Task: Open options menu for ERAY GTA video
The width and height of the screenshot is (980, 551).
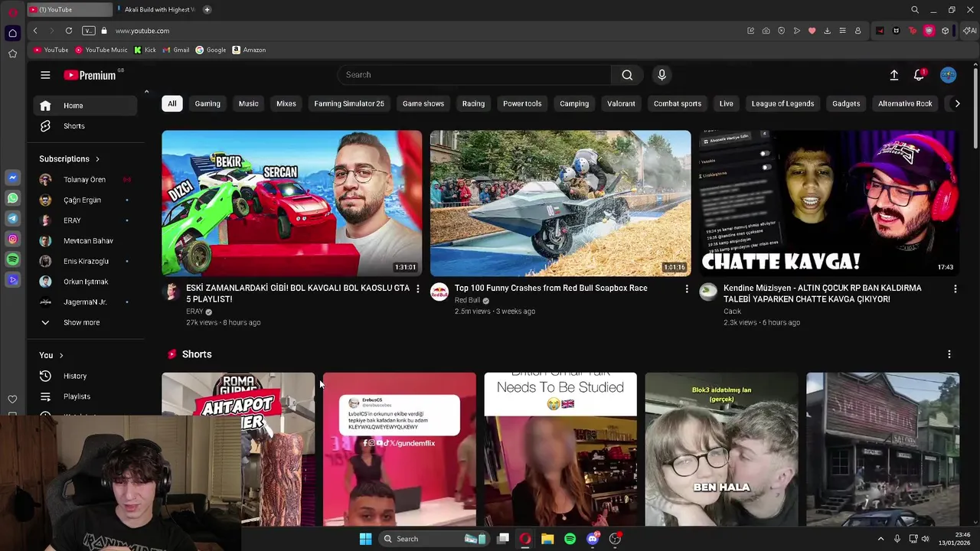Action: coord(417,289)
